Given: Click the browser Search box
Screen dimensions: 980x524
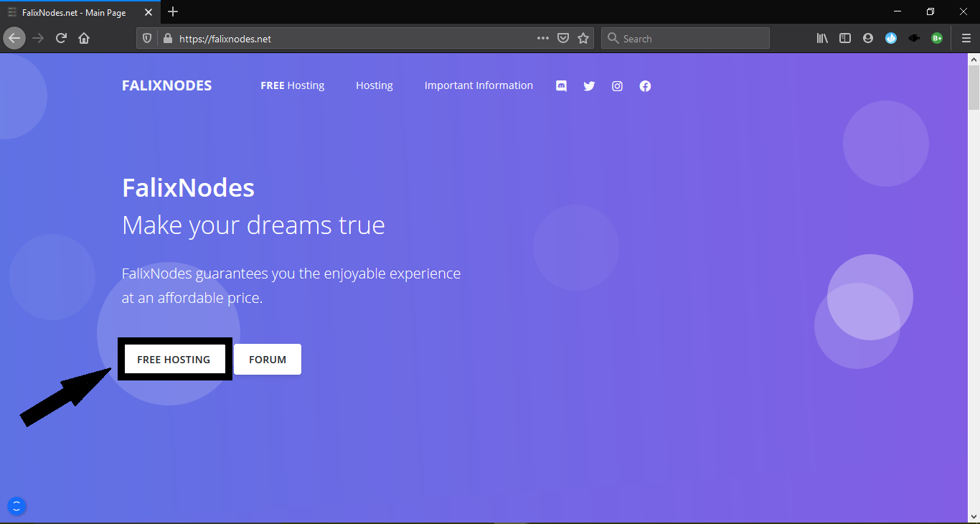Looking at the screenshot, I should click(x=685, y=39).
